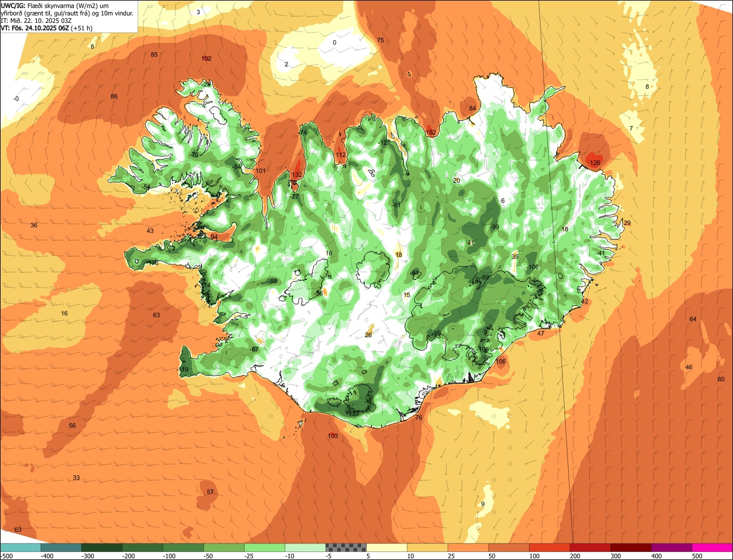Pick the dark teal -400 to -300 legend swatch
Screen dimensions: 733x560
[61, 548]
